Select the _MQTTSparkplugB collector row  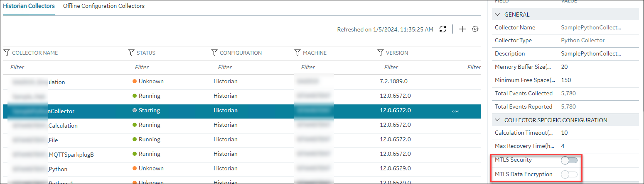[242, 154]
